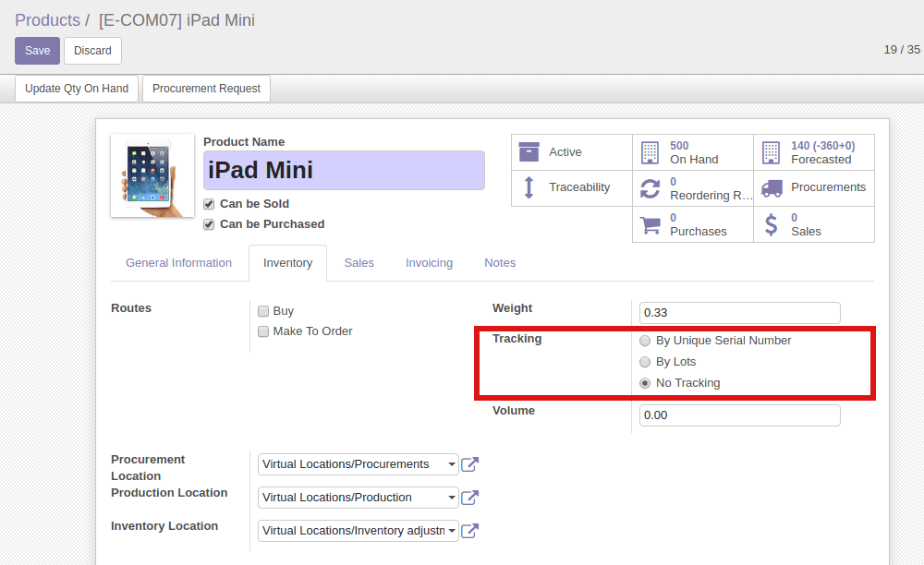Click the 19 / 35 pager text
Viewport: 924px width, 565px height.
(902, 50)
